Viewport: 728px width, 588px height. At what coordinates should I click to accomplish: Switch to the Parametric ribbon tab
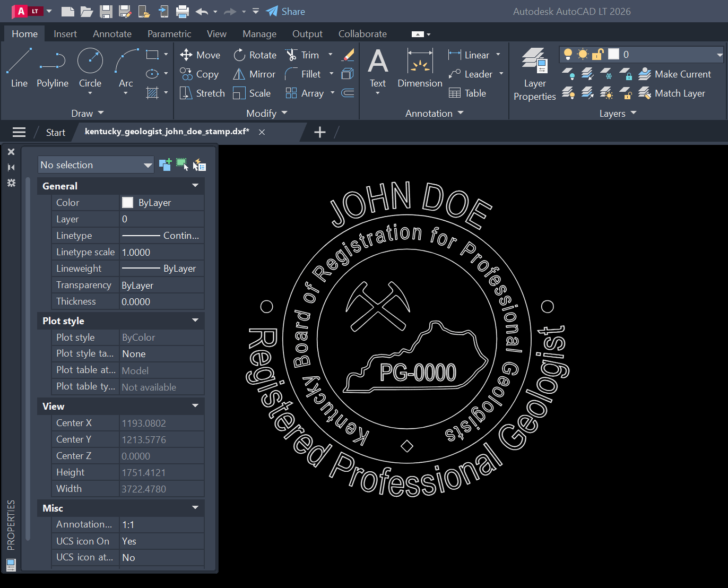(x=169, y=33)
